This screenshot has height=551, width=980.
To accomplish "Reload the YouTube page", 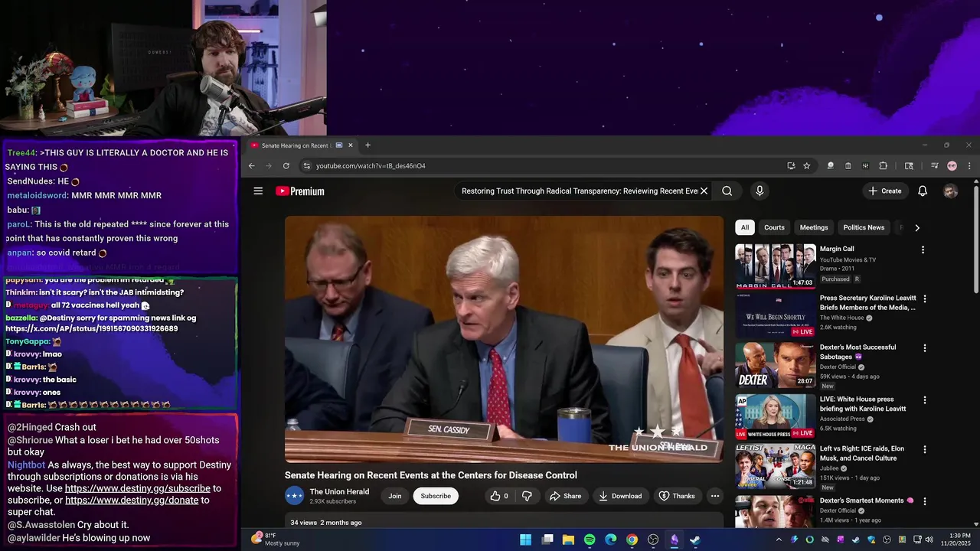I will pyautogui.click(x=286, y=166).
